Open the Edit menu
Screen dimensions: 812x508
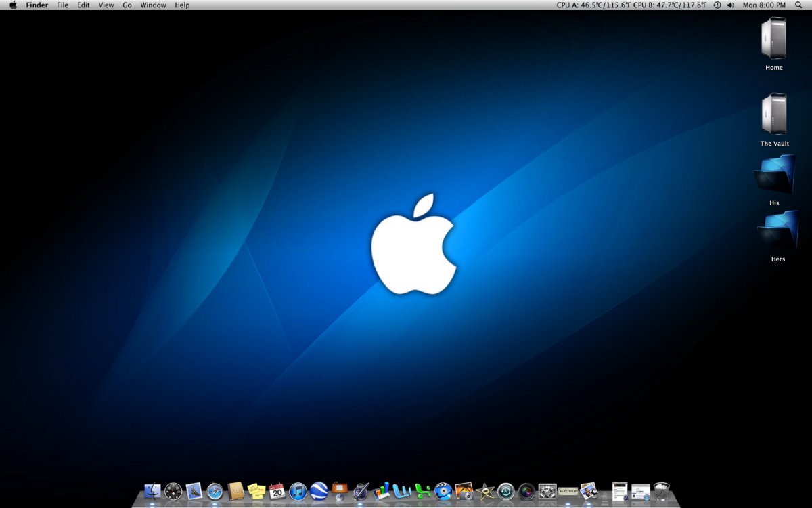pos(83,5)
